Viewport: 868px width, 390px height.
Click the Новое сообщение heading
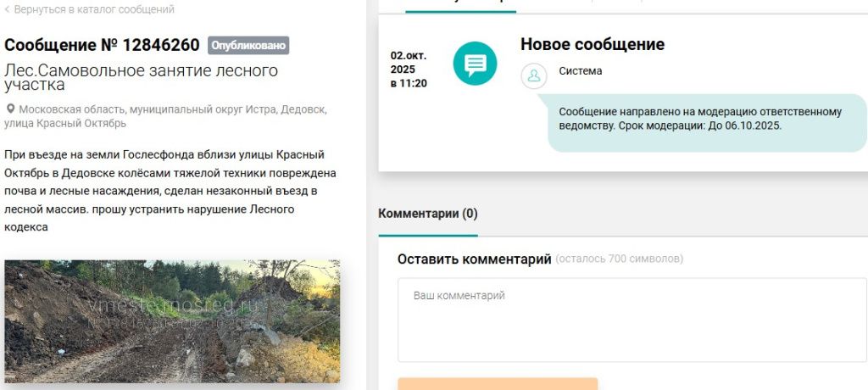tap(592, 44)
